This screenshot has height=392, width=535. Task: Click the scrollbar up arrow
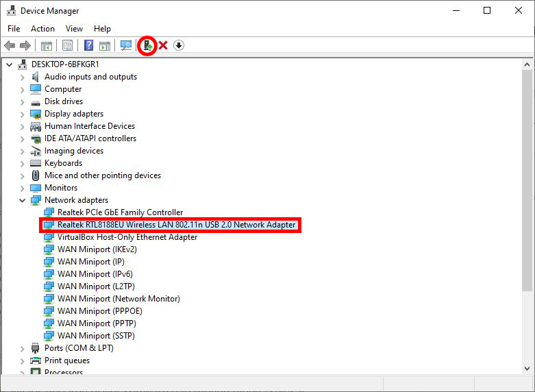527,64
